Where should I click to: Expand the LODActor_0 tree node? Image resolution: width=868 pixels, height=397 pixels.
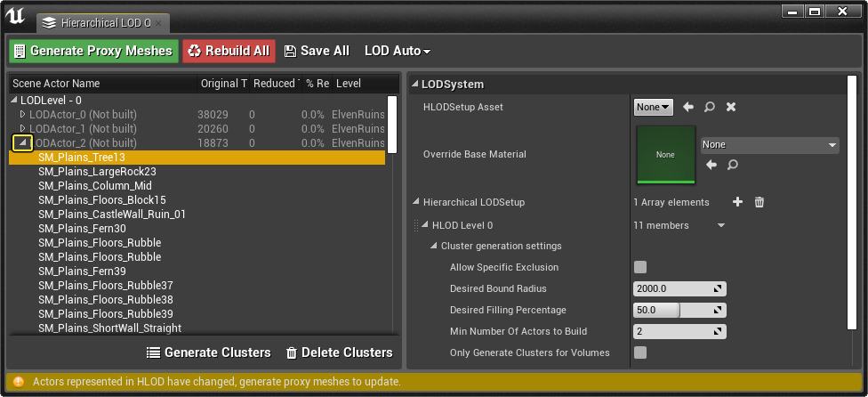tap(23, 114)
